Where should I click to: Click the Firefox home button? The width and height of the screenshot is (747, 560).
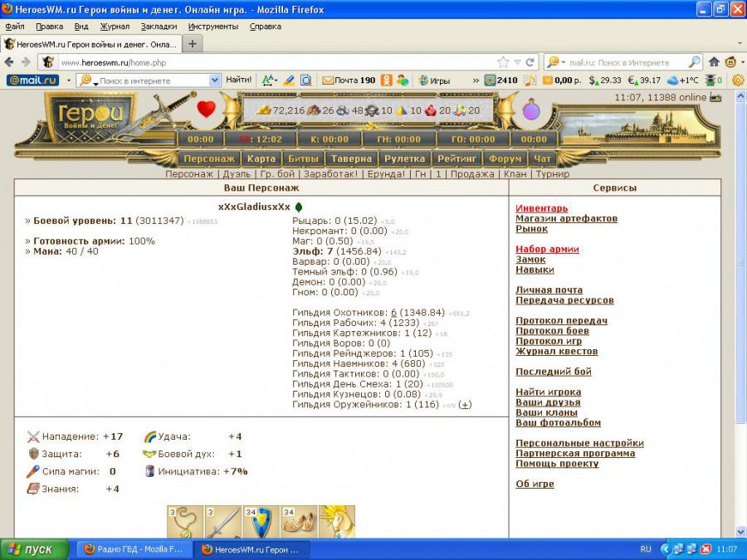coord(714,62)
